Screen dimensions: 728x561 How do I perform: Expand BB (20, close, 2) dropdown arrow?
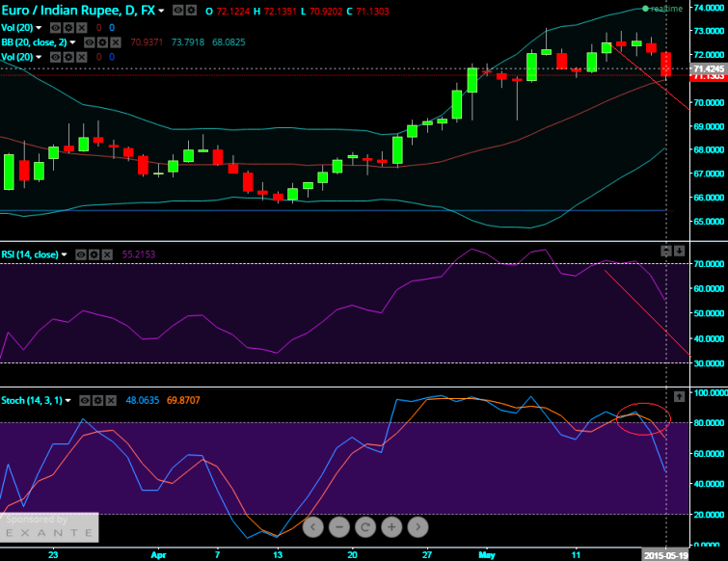coord(72,42)
